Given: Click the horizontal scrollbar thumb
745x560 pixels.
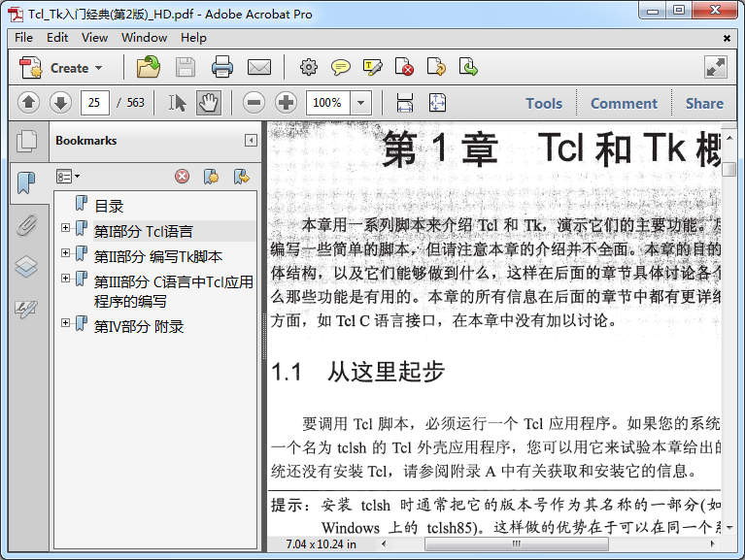Looking at the screenshot, I should point(517,544).
